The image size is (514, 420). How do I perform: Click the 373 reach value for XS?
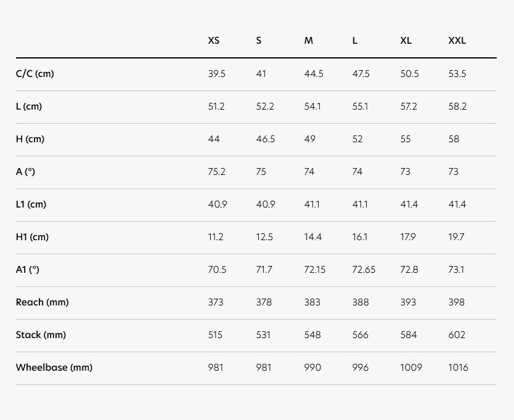tap(216, 302)
